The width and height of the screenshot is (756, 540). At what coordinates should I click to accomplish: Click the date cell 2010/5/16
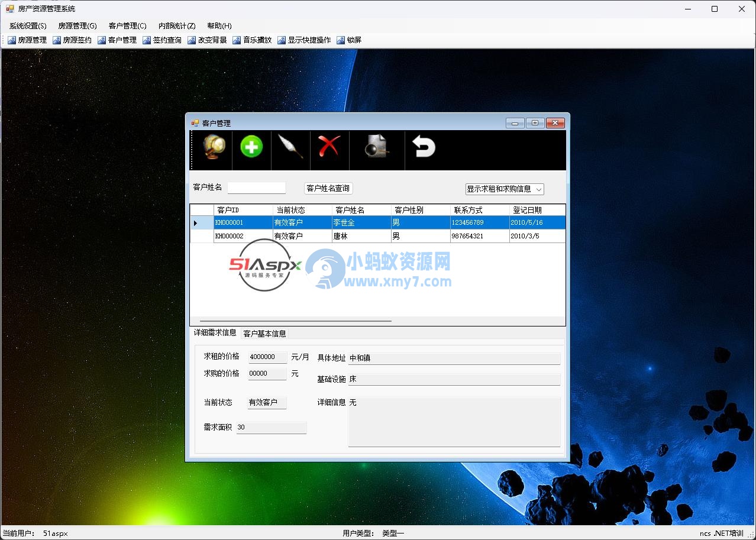537,223
